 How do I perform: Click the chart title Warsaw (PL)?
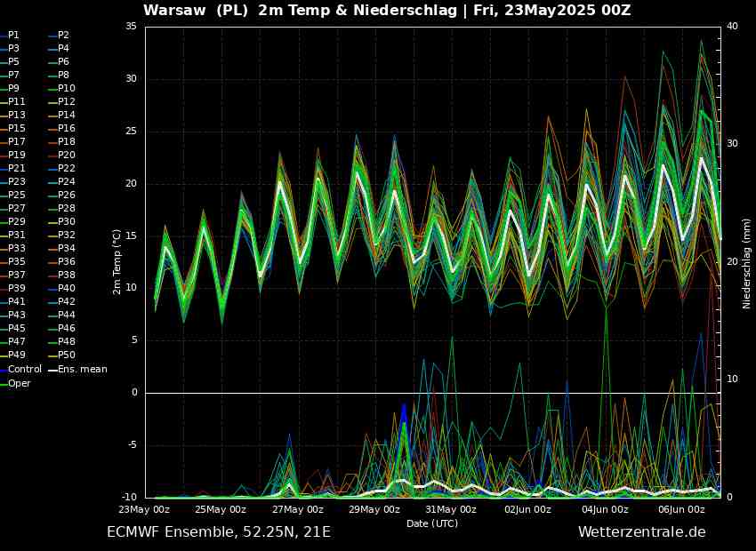(x=196, y=10)
